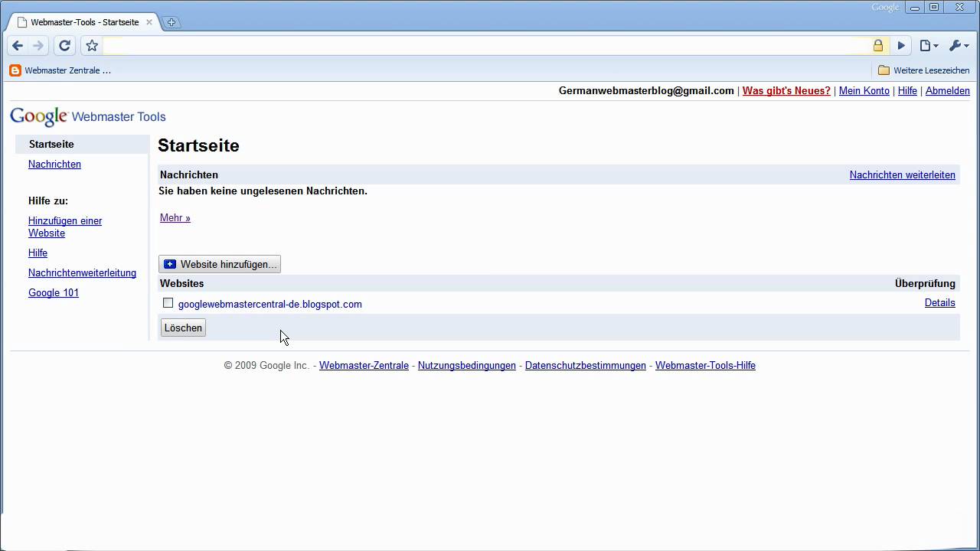The height and width of the screenshot is (551, 980).
Task: Click the browser forward arrow
Action: [38, 46]
